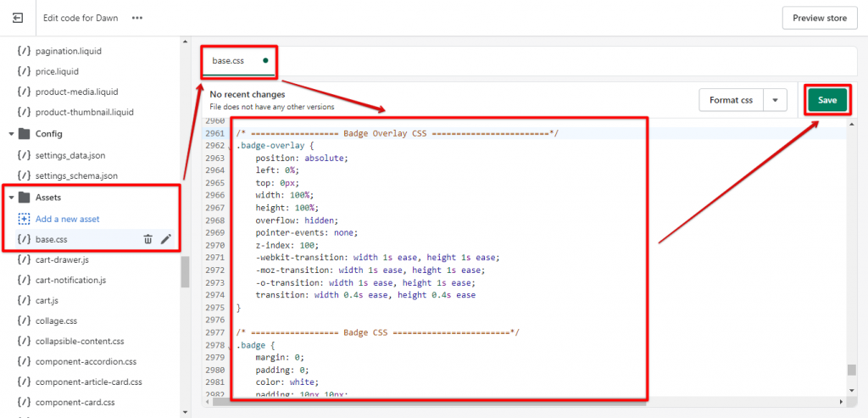This screenshot has height=418, width=868.
Task: Switch to the base.css editor tab
Action: point(228,61)
